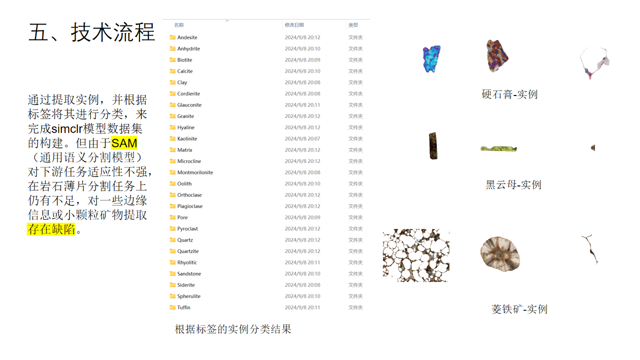This screenshot has width=640, height=360.
Task: Click the 根据标签的实例分类结果 caption
Action: (233, 329)
